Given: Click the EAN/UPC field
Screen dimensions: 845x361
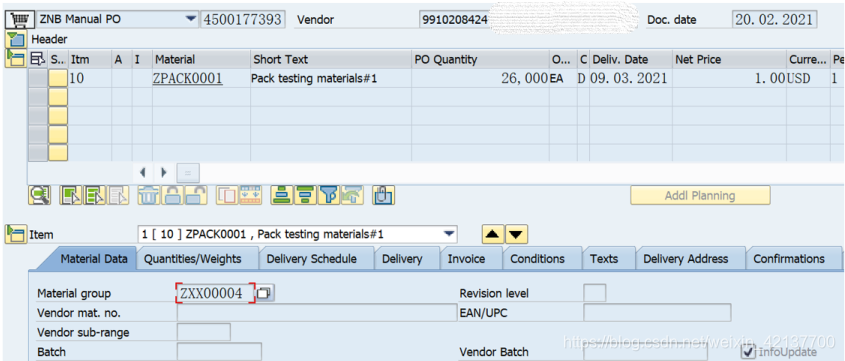Looking at the screenshot, I should point(657,313).
